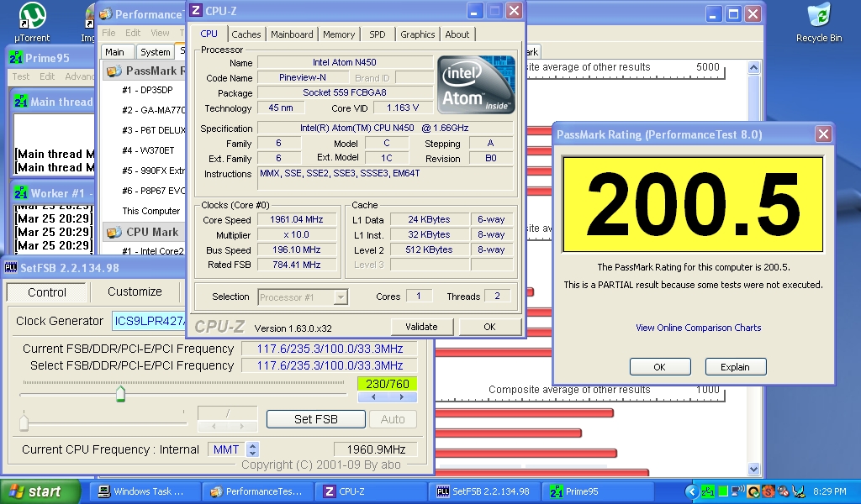Open the File menu in PerformanceTest
The image size is (861, 504).
[x=108, y=33]
